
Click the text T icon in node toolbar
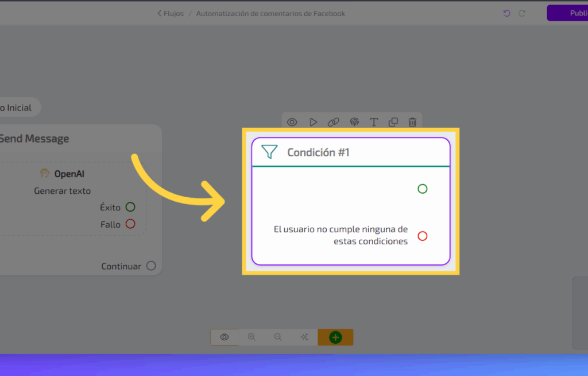[x=374, y=122]
